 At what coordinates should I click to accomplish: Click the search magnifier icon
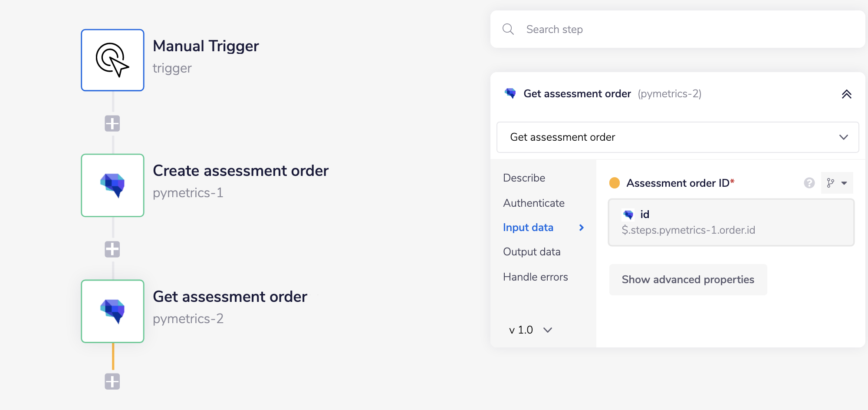(x=508, y=29)
